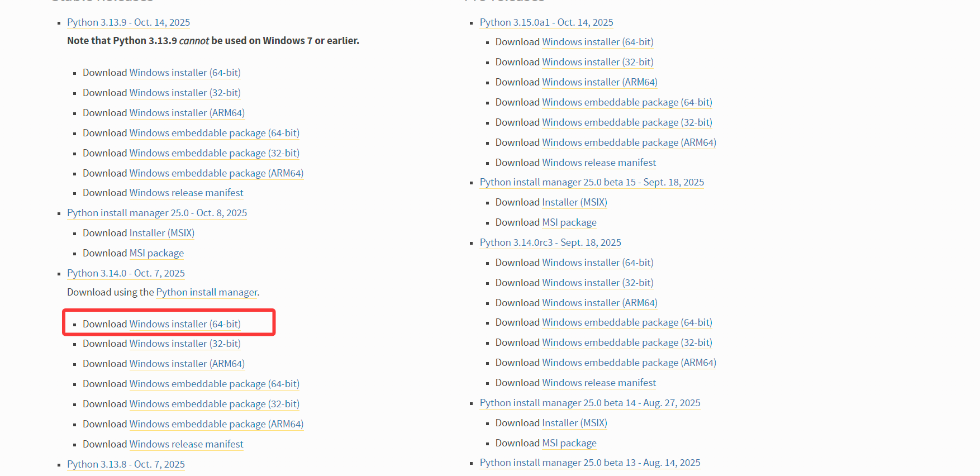The width and height of the screenshot is (980, 476).
Task: Follow the inline 'Python install manager' link under Python 3.14.0
Action: click(207, 292)
